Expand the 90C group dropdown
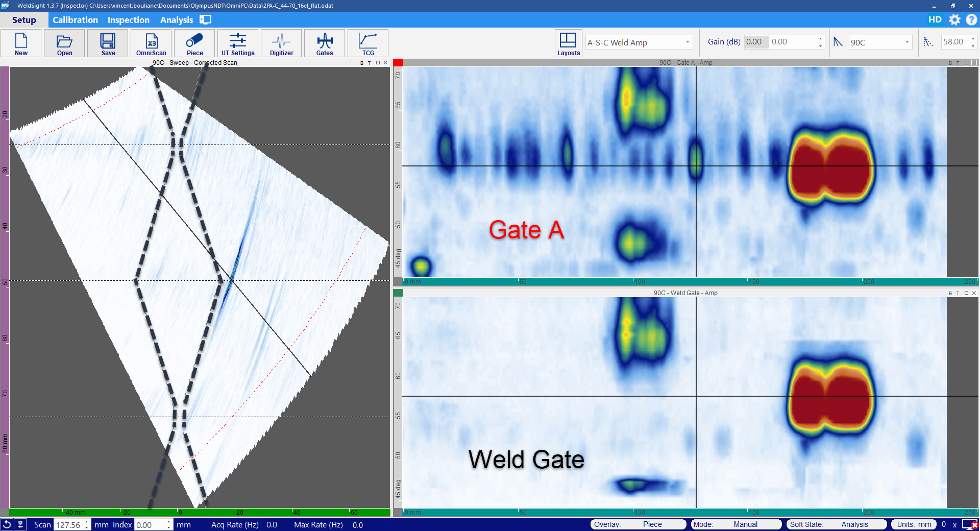980x531 pixels. coord(907,42)
